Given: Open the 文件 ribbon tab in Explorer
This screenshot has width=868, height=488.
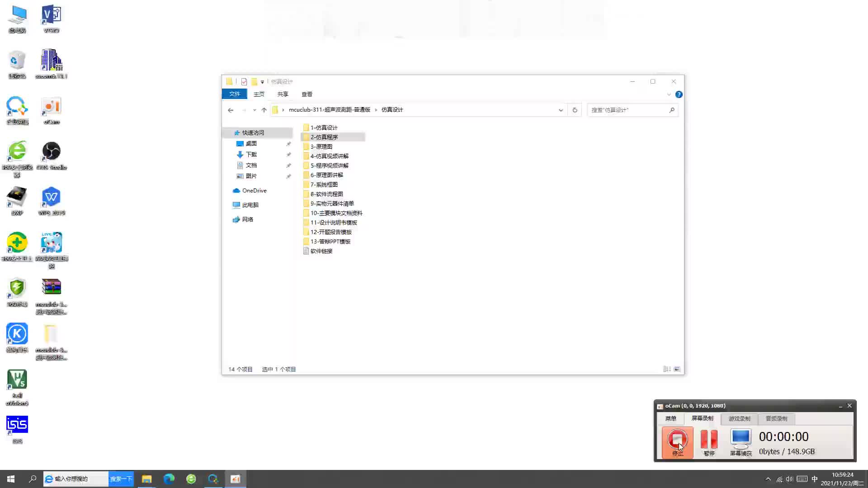Looking at the screenshot, I should coord(234,94).
